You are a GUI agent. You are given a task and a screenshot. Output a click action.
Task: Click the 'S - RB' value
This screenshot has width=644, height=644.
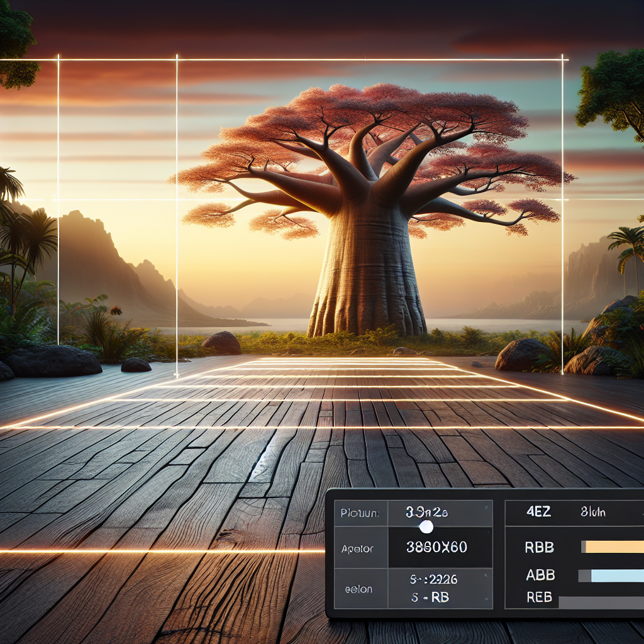pyautogui.click(x=430, y=597)
